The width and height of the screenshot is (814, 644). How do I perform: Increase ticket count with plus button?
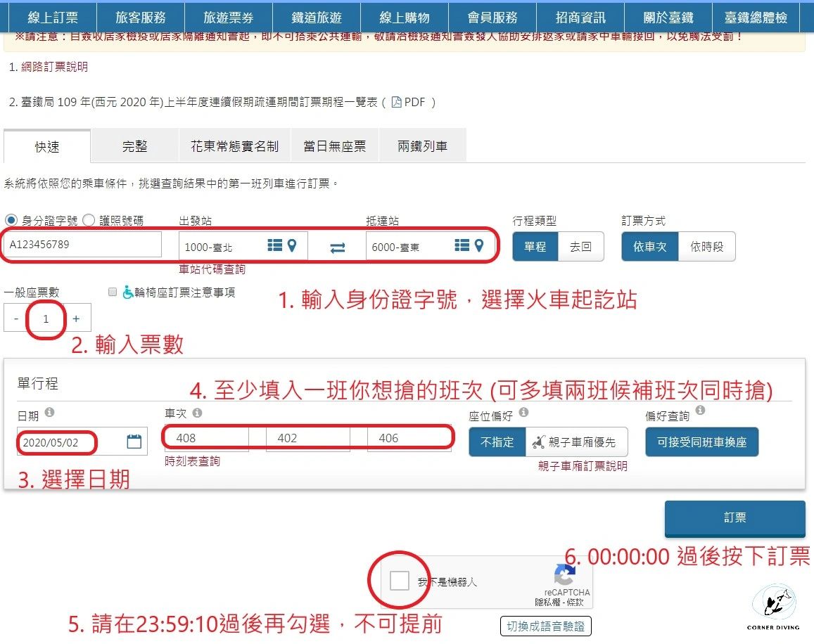point(76,318)
